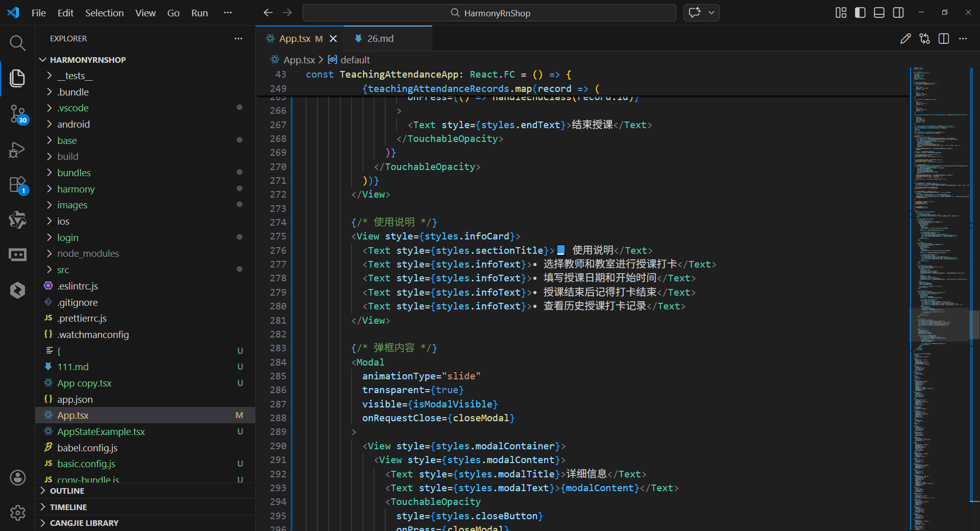Go forward with the right arrow

[x=287, y=13]
